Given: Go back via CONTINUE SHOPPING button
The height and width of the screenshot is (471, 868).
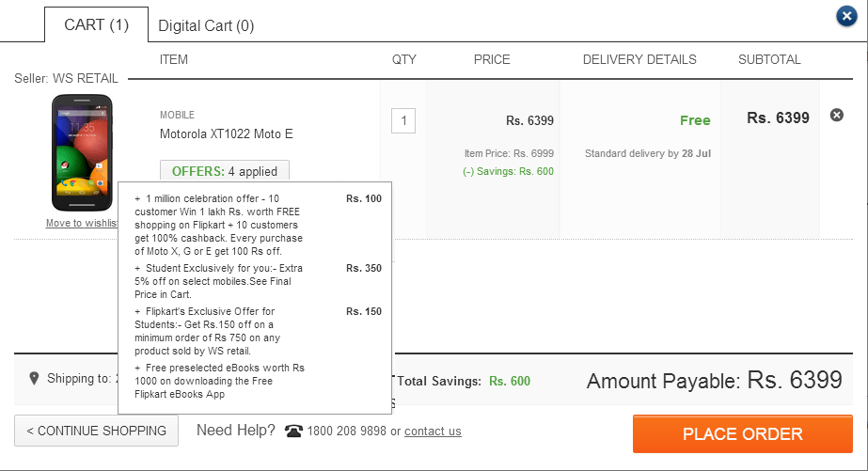Looking at the screenshot, I should (96, 431).
